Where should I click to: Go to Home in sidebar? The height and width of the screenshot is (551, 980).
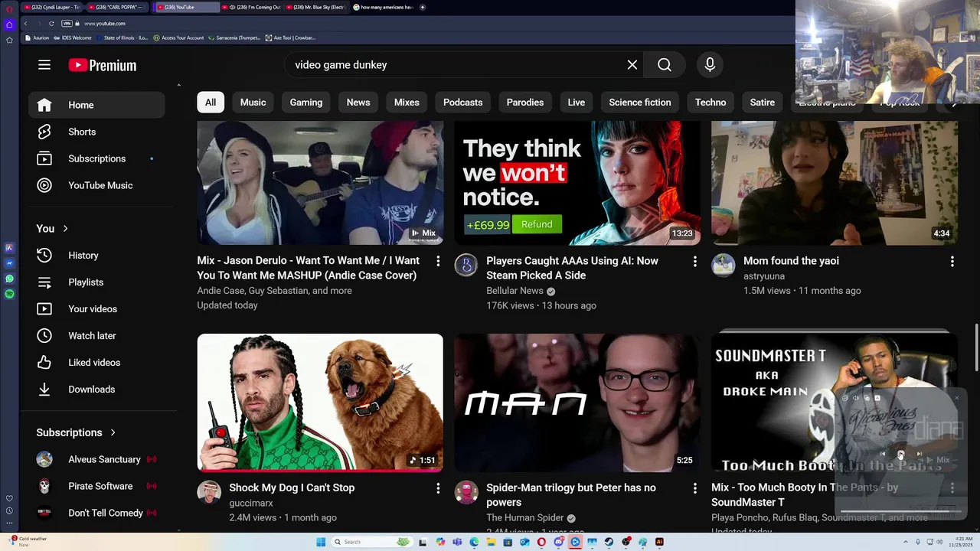pos(96,105)
